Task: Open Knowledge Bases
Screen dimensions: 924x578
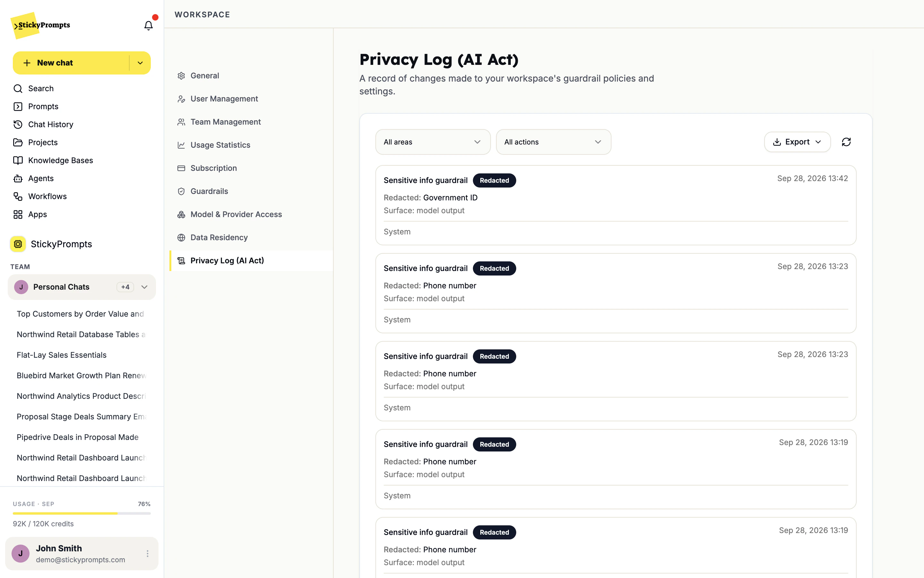Action: click(x=53, y=160)
